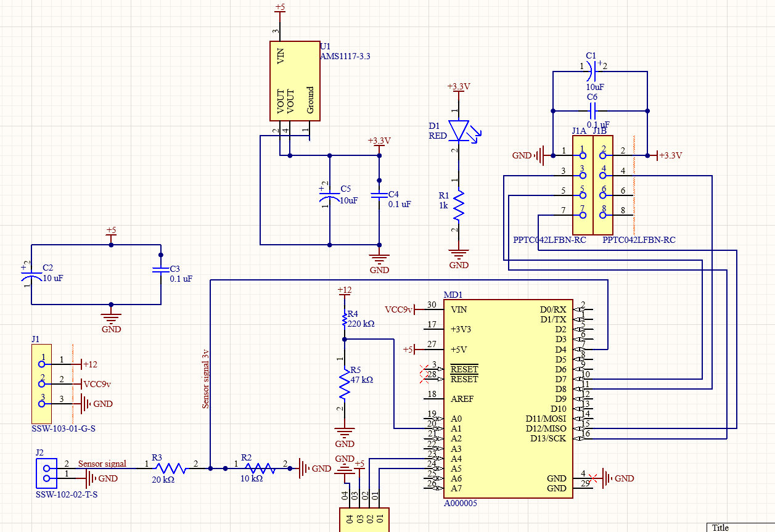Select capacitor C4 symbol
The width and height of the screenshot is (775, 532).
379,195
